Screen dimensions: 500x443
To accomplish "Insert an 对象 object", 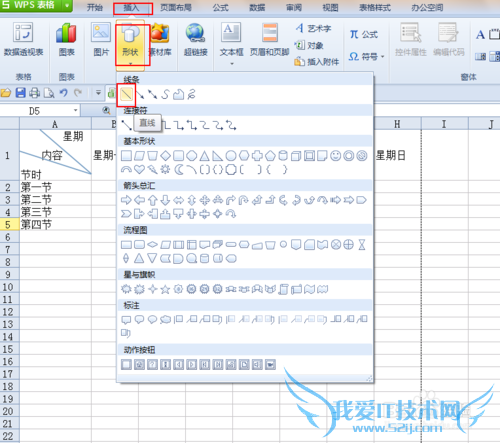I will point(309,45).
